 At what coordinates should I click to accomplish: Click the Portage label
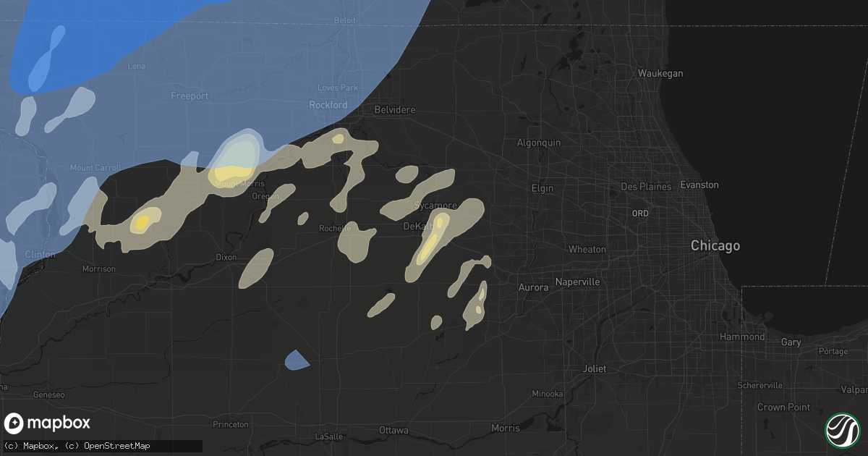tap(833, 352)
